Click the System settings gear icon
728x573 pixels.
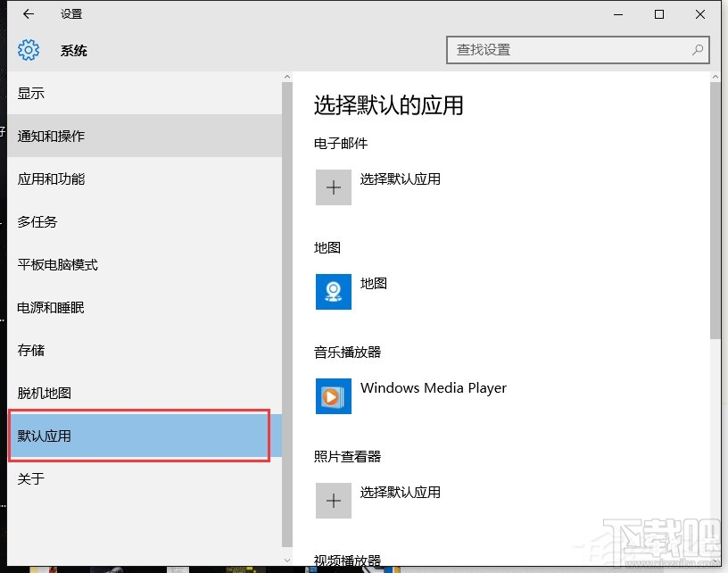tap(29, 50)
